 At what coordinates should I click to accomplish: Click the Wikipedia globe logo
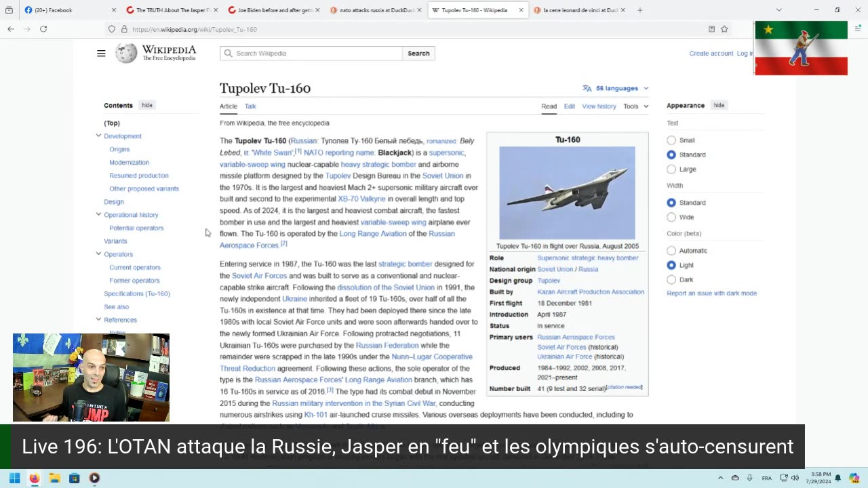point(126,54)
